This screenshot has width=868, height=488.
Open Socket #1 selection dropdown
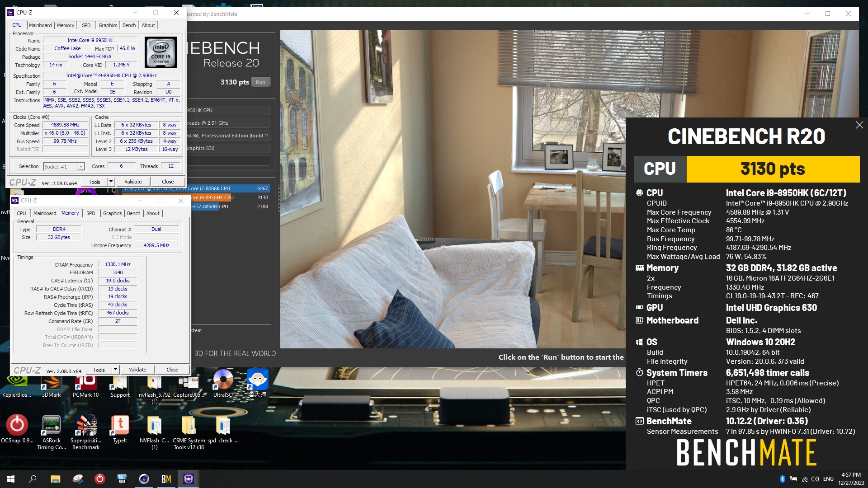click(x=64, y=167)
